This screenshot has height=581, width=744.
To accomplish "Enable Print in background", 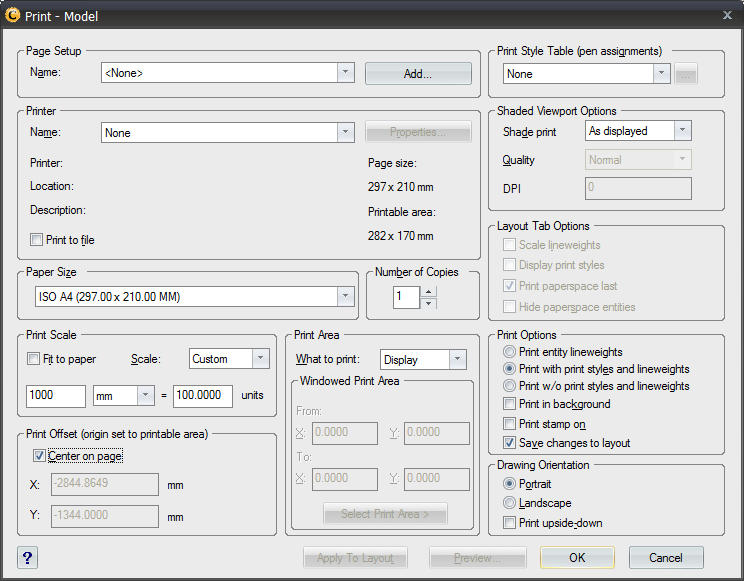I will (x=509, y=404).
